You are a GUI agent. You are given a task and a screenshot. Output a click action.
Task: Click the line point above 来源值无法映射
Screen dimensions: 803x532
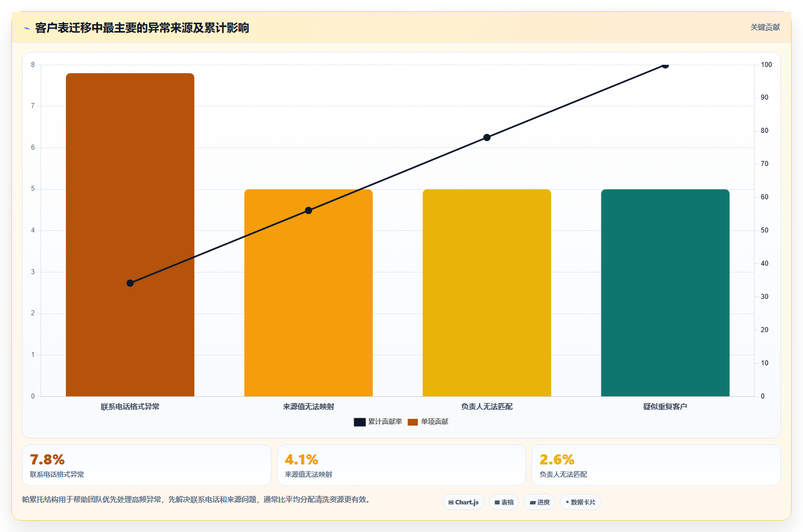[x=309, y=211]
